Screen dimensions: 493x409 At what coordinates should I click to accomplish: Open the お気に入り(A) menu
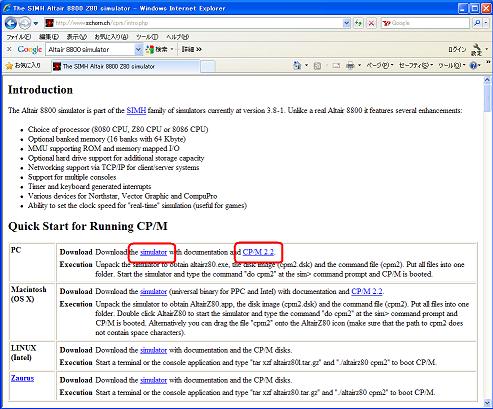(x=111, y=37)
